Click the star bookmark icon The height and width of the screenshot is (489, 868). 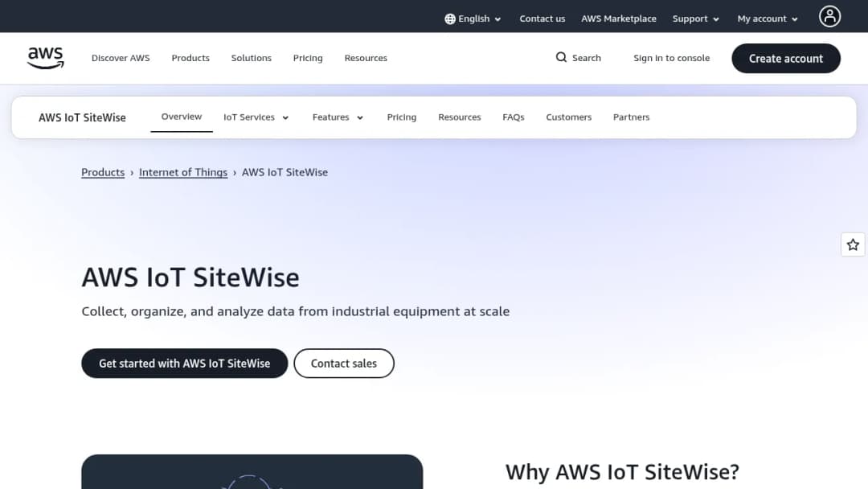(853, 244)
